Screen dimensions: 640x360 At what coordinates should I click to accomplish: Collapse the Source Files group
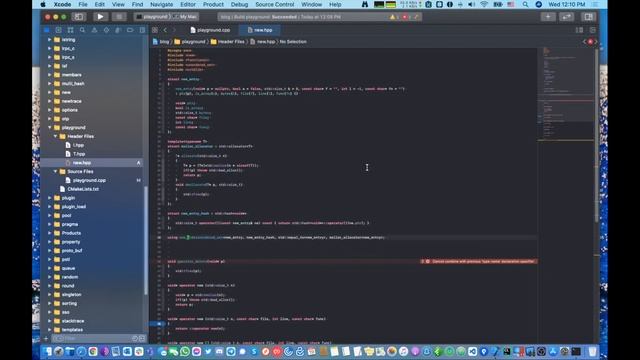pyautogui.click(x=56, y=171)
